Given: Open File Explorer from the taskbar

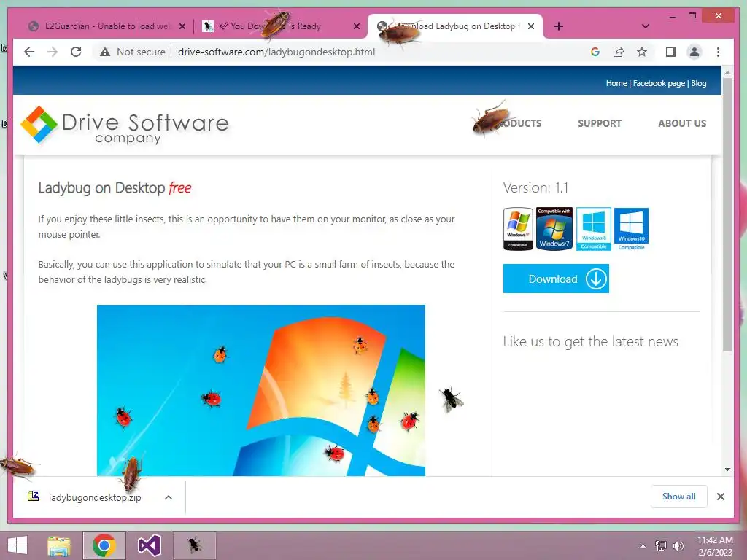Looking at the screenshot, I should pos(59,545).
